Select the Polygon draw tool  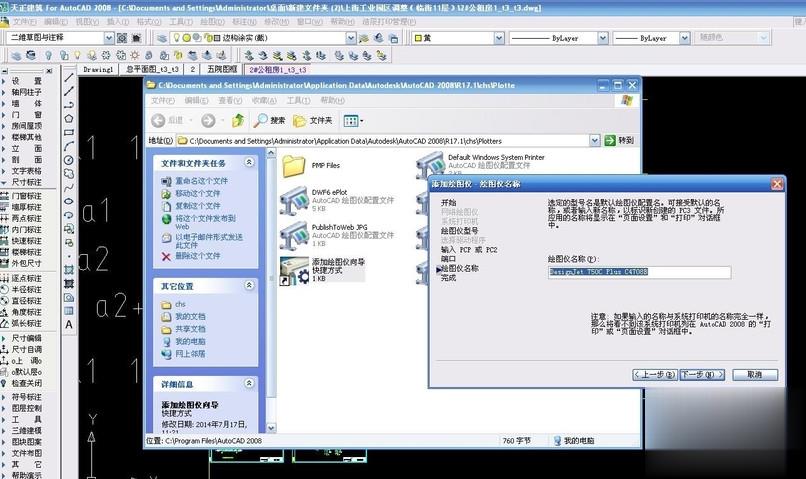pos(69,118)
